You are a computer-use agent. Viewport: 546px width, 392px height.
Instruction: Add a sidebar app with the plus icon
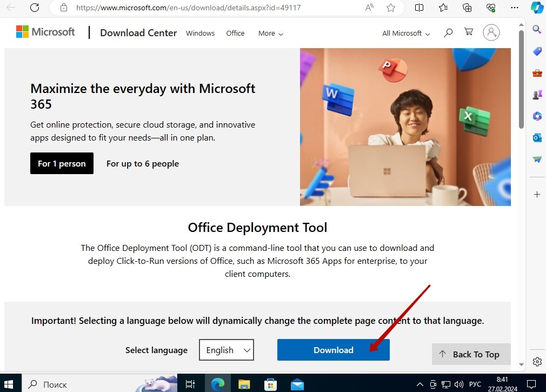[x=537, y=194]
